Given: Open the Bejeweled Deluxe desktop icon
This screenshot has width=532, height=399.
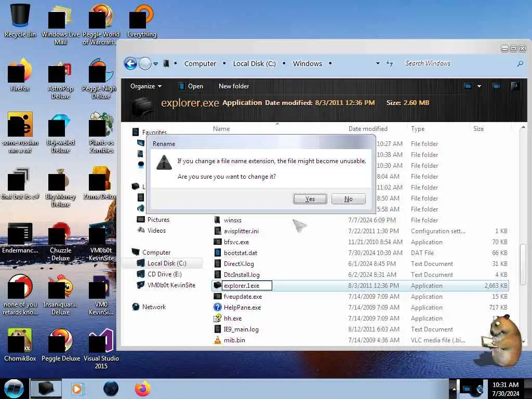Looking at the screenshot, I should [x=60, y=133].
